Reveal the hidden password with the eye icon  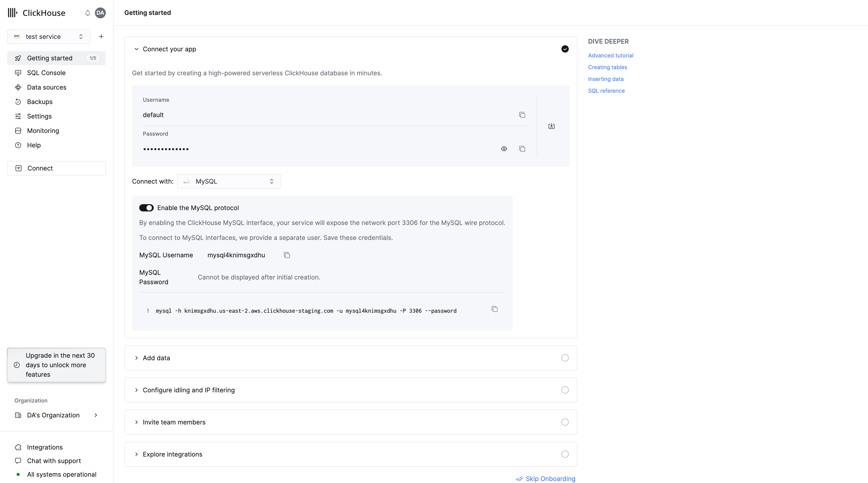coord(504,149)
